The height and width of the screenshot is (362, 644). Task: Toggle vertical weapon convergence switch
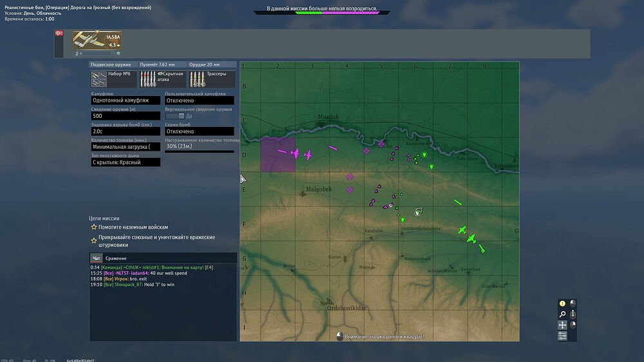(175, 116)
